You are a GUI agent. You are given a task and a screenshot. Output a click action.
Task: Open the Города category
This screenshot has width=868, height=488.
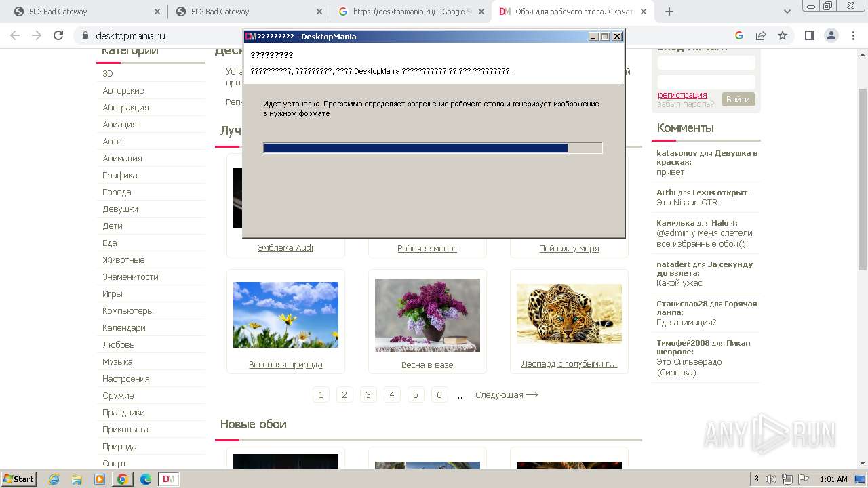click(x=117, y=192)
